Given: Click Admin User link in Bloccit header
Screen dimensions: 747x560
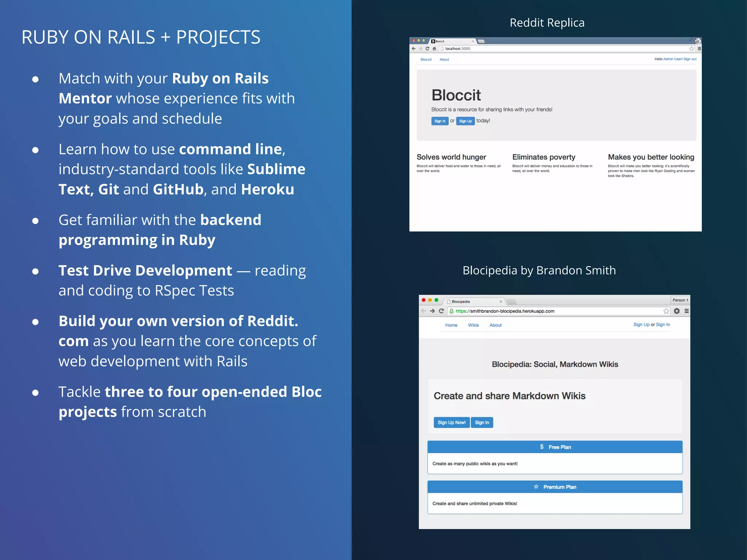Looking at the screenshot, I should 673,59.
